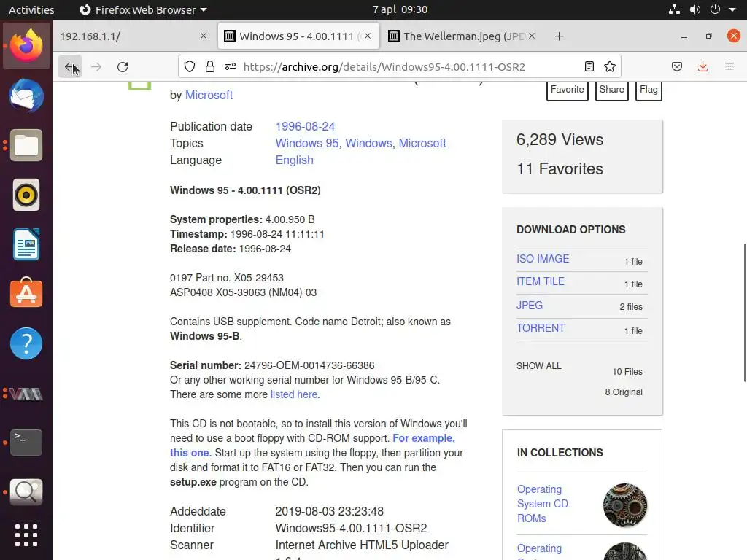Open the 'listed here' serial numbers link
This screenshot has height=560, width=747.
[294, 394]
